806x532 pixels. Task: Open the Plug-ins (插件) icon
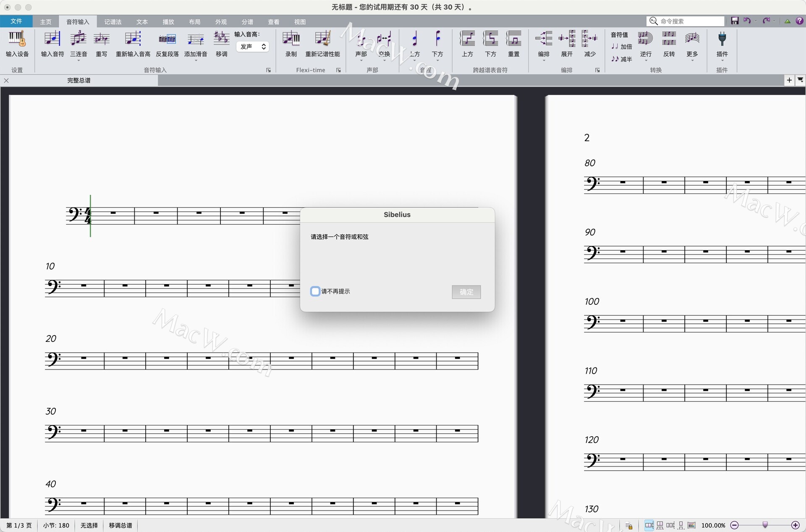tap(722, 39)
